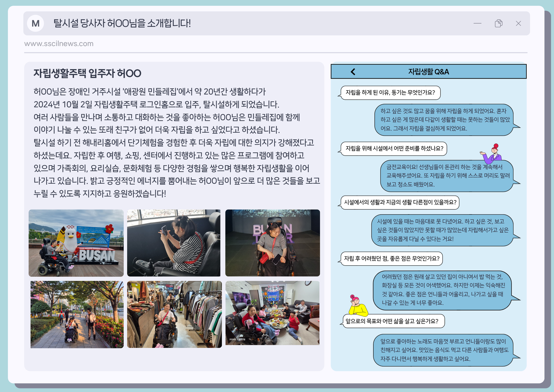554x392 pixels.
Task: Open the BUSAN sign mascot photo
Action: coord(76,243)
